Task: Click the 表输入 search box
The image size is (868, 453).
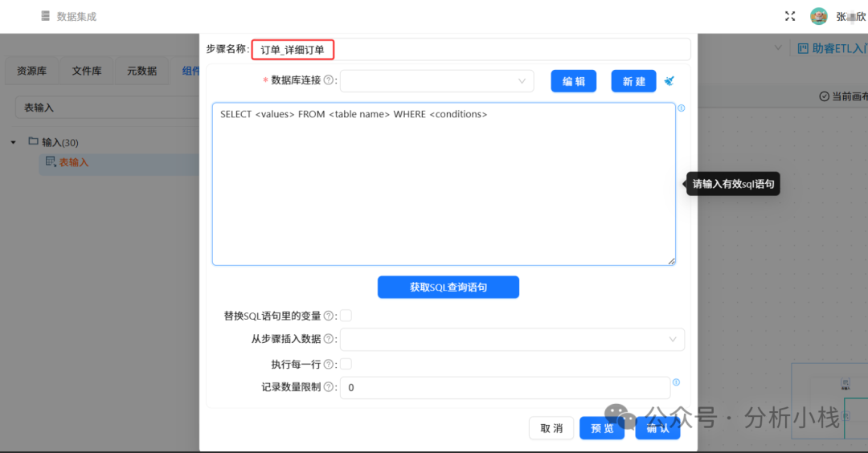Action: (108, 108)
